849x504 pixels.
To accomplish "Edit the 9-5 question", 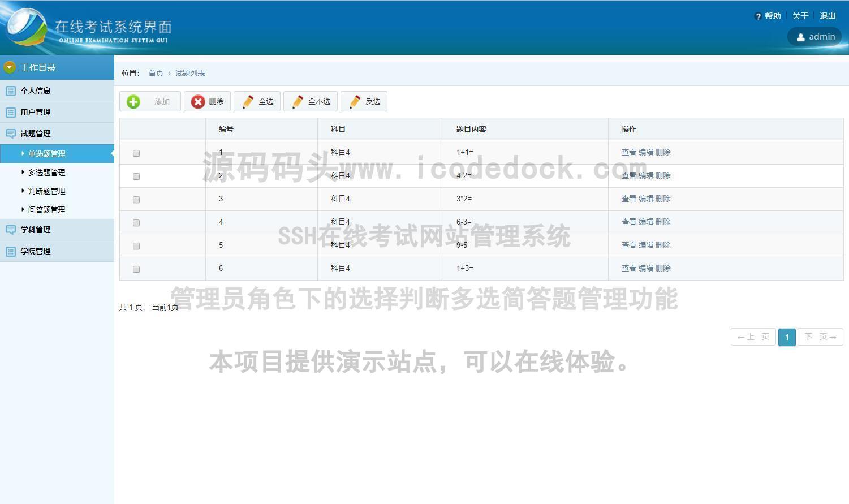I will (x=646, y=245).
